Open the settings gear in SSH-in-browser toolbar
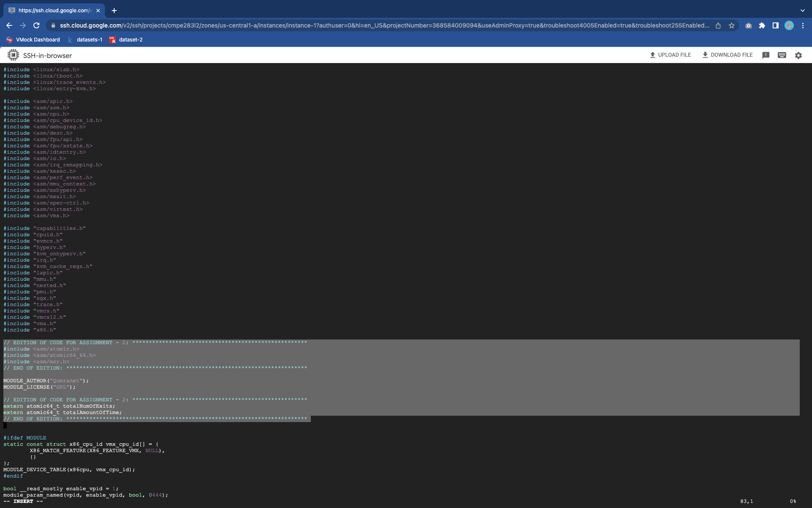 (x=798, y=55)
